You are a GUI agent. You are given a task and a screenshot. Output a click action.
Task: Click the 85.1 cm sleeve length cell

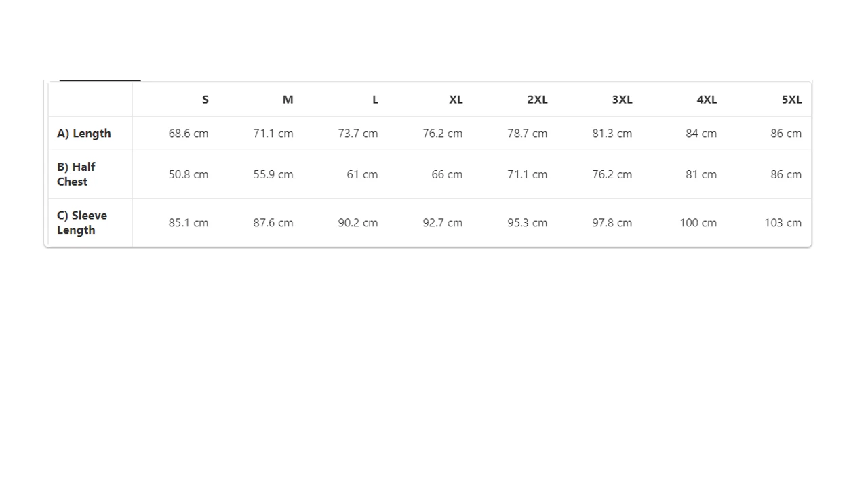click(189, 222)
